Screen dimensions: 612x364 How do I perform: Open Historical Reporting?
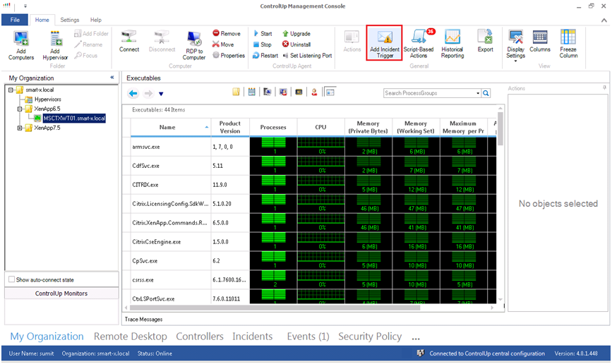452,44
